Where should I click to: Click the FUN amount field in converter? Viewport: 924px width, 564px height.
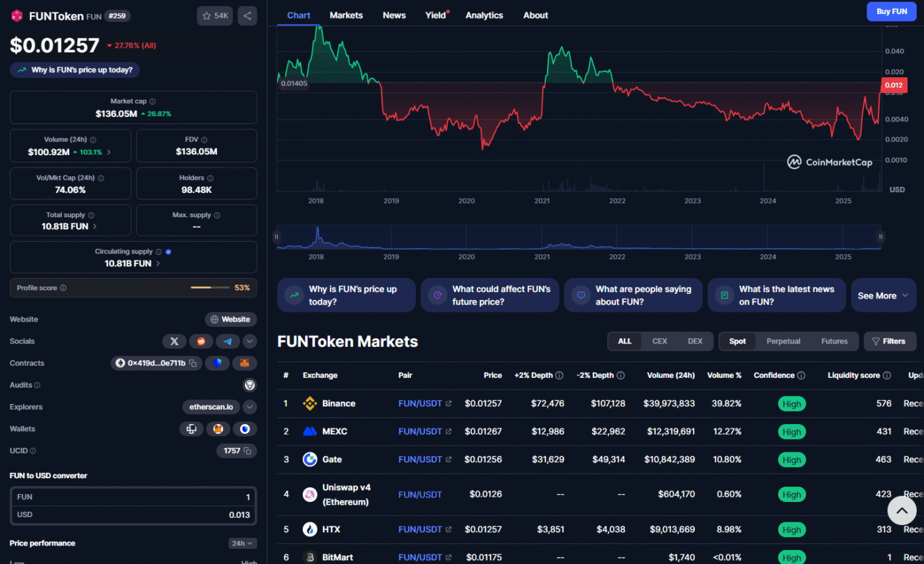(x=133, y=497)
